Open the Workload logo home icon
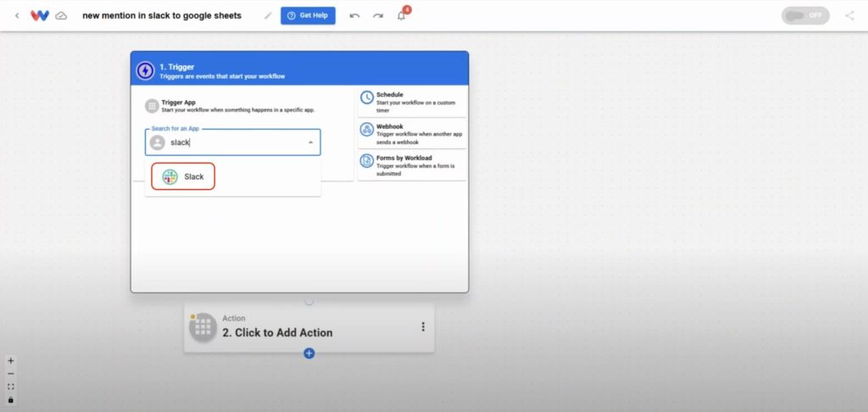868x412 pixels. point(39,15)
